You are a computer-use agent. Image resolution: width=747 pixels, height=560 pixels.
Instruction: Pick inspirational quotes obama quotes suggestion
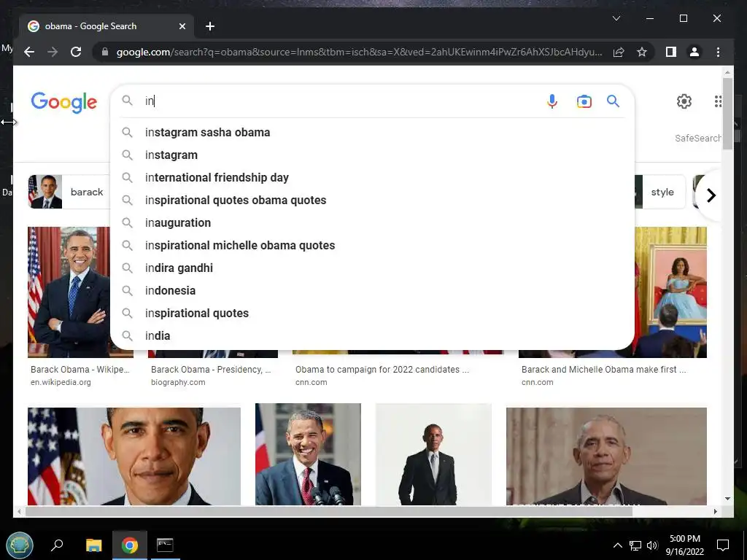click(372, 200)
